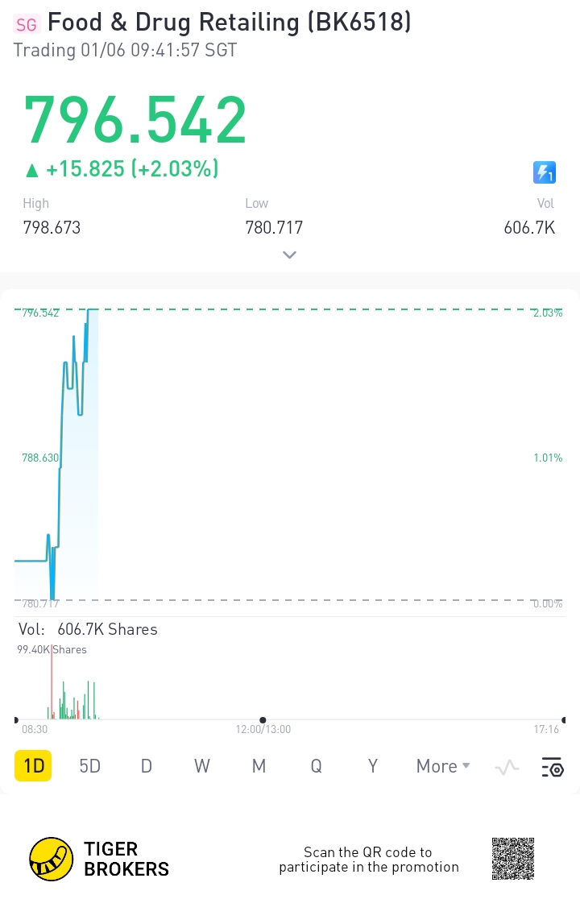580x924 pixels.
Task: Select the M monthly chart tab
Action: coord(259,766)
